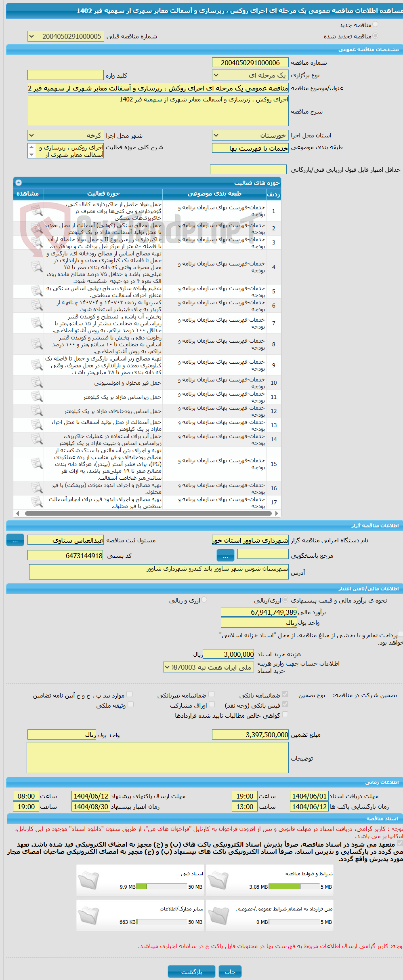Step down the شرح کلی حوزه فعالیت list

[x=31, y=155]
